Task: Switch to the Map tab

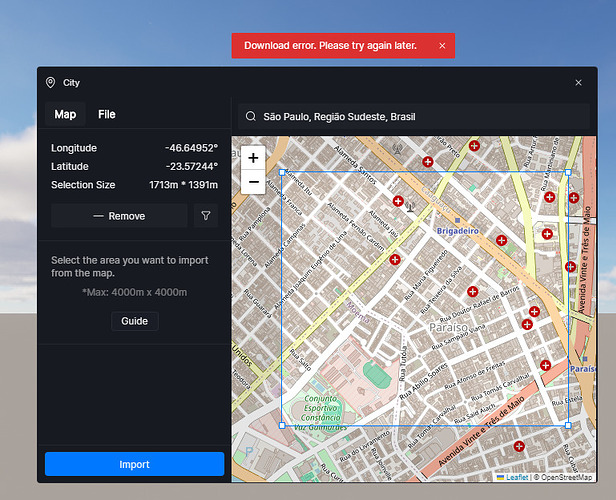Action: (65, 115)
